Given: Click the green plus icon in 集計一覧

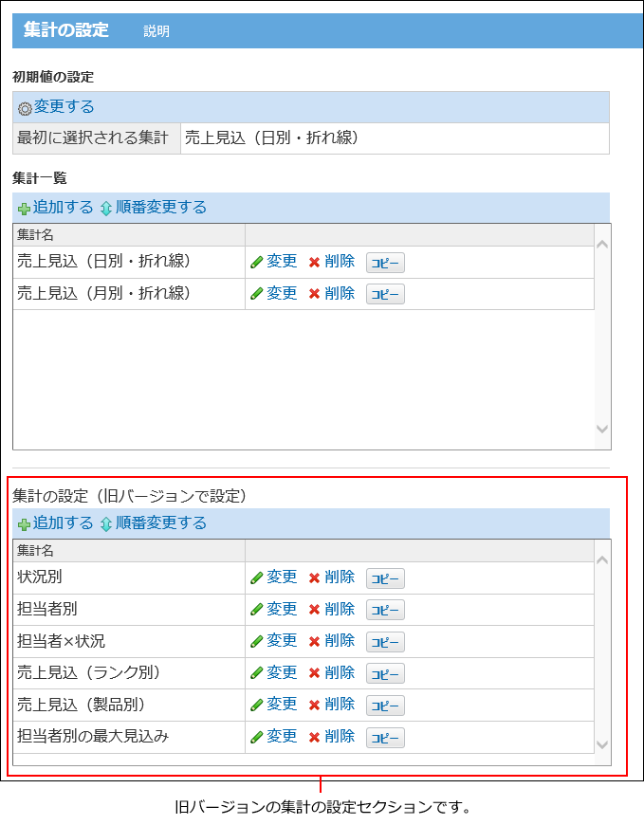Looking at the screenshot, I should [x=25, y=209].
